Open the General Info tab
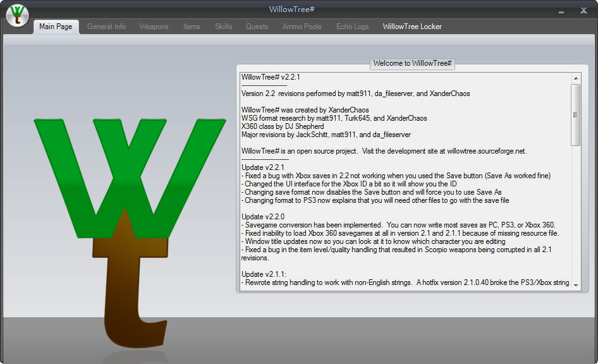598x364 pixels. coord(106,27)
